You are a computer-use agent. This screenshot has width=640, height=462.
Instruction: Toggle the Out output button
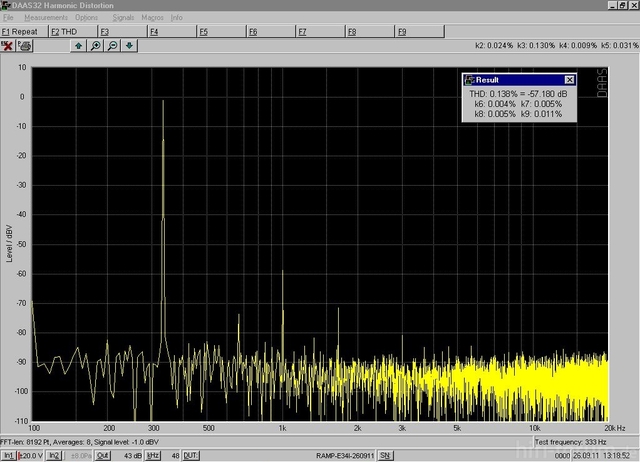tap(103, 455)
